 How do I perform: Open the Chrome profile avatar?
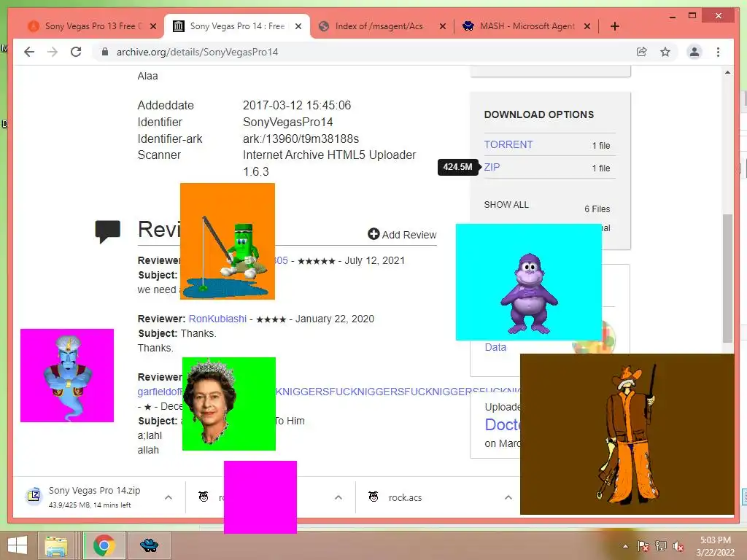click(x=694, y=52)
